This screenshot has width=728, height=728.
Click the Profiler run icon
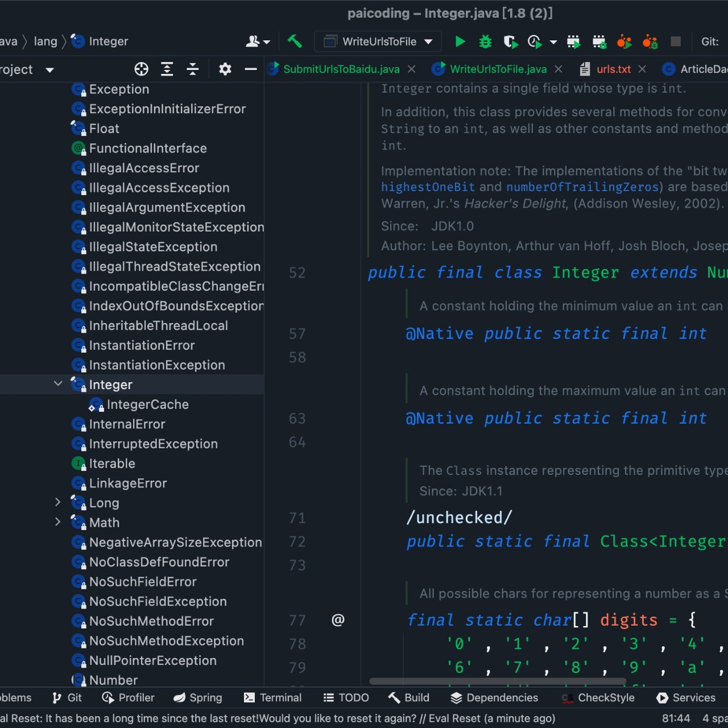(x=535, y=42)
